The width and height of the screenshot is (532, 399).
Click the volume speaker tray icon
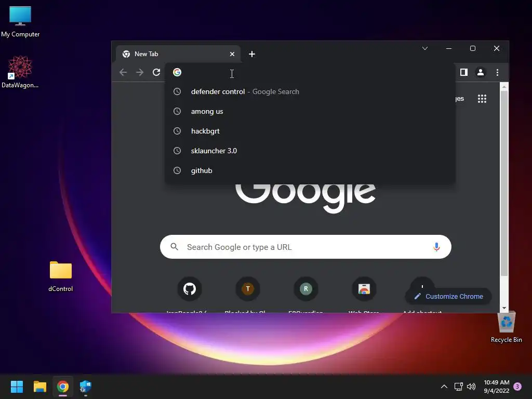click(471, 387)
